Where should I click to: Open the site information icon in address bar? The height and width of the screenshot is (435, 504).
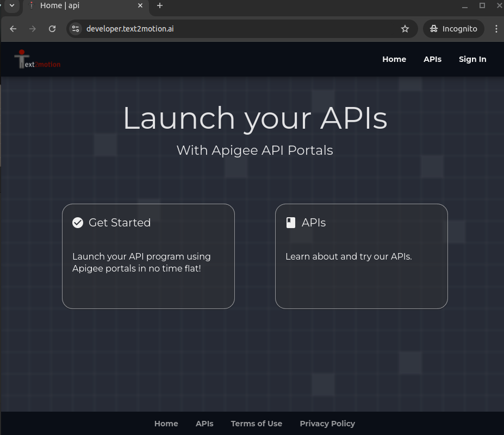pos(76,29)
